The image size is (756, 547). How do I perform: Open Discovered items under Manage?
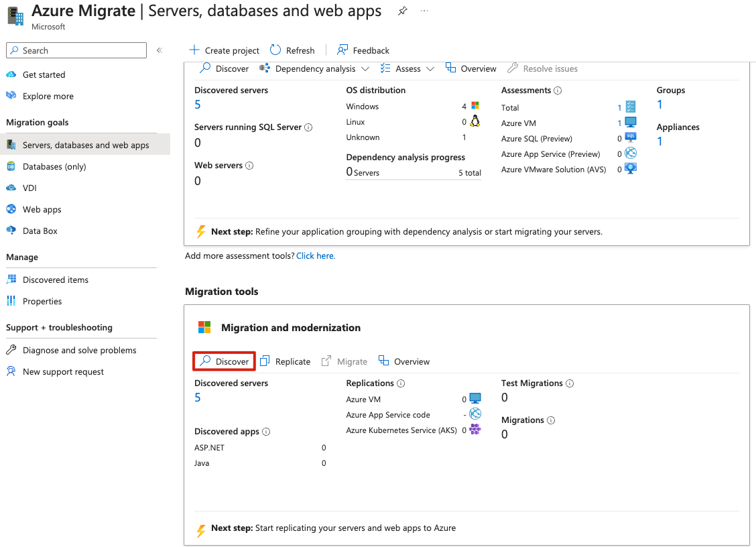click(55, 280)
